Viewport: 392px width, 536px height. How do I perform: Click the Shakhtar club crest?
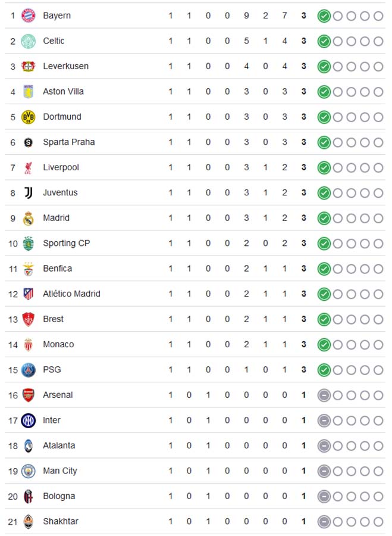coord(28,521)
